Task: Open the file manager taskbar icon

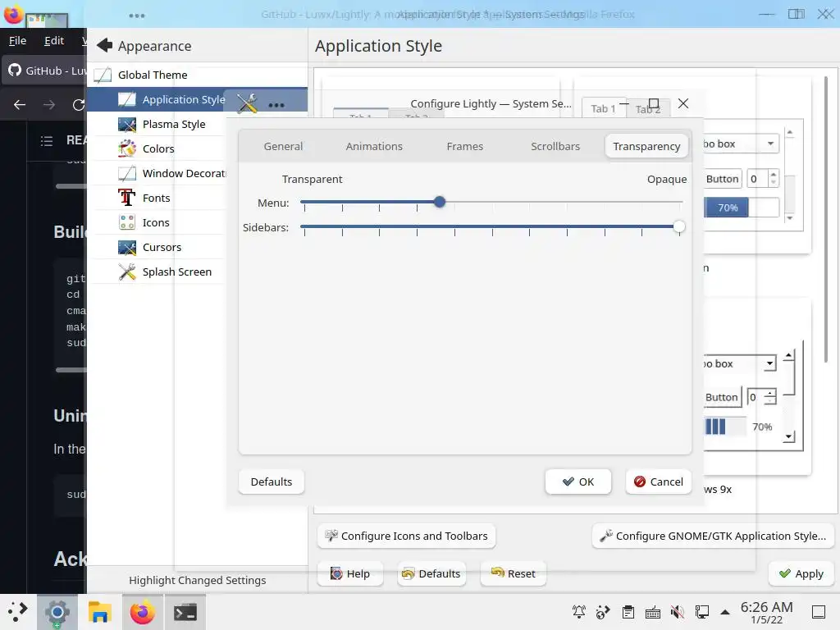Action: coord(99,612)
